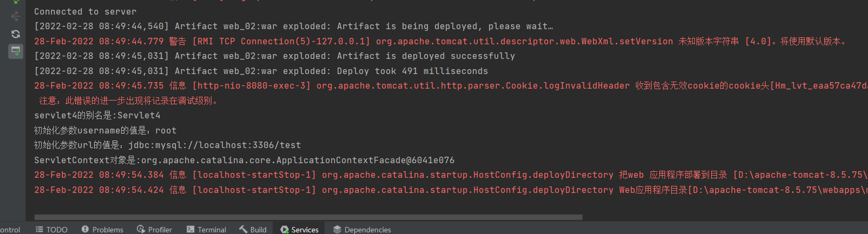The width and height of the screenshot is (868, 234).
Task: Open the Version Control tool window
Action: click(x=10, y=230)
